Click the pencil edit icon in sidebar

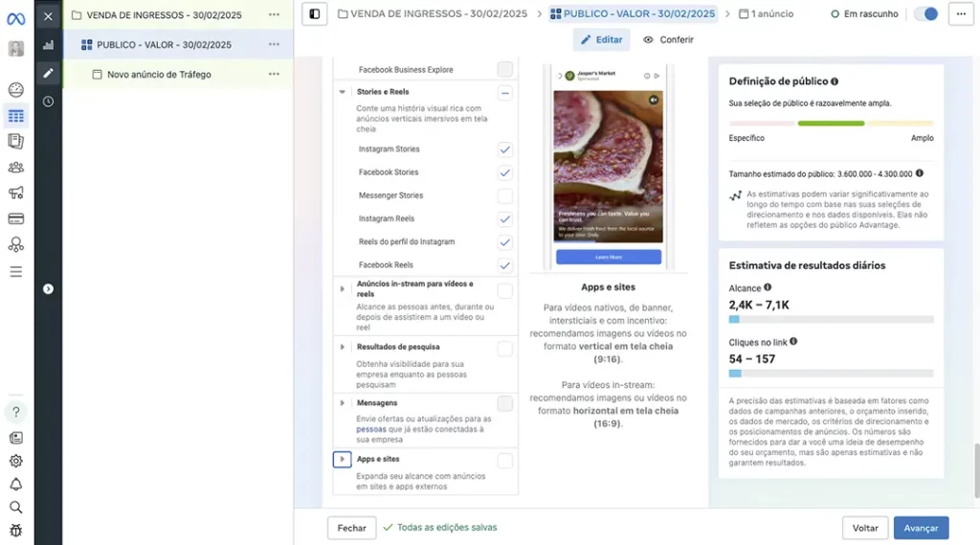pos(48,73)
